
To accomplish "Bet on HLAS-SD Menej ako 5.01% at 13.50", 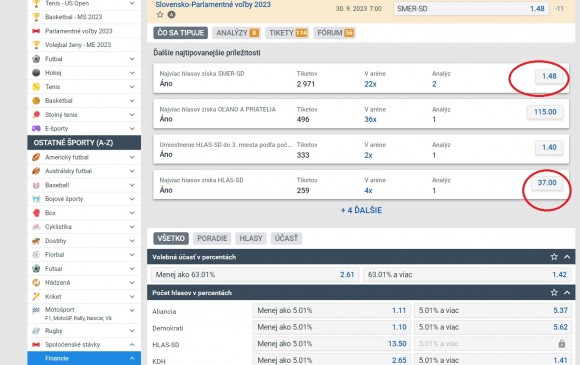I will click(332, 344).
